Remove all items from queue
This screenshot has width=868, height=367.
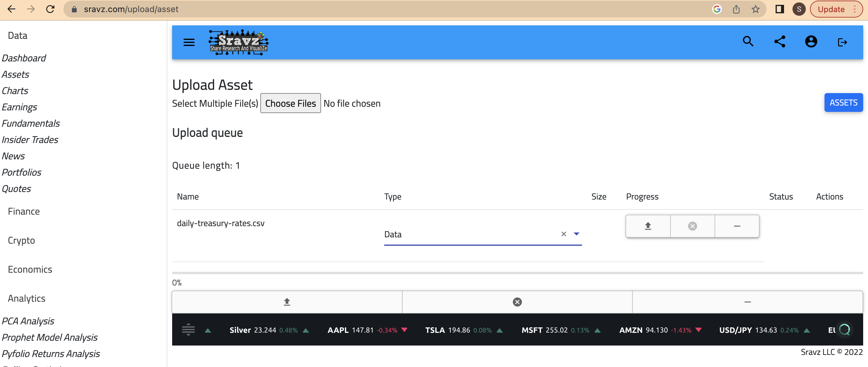[x=747, y=302]
